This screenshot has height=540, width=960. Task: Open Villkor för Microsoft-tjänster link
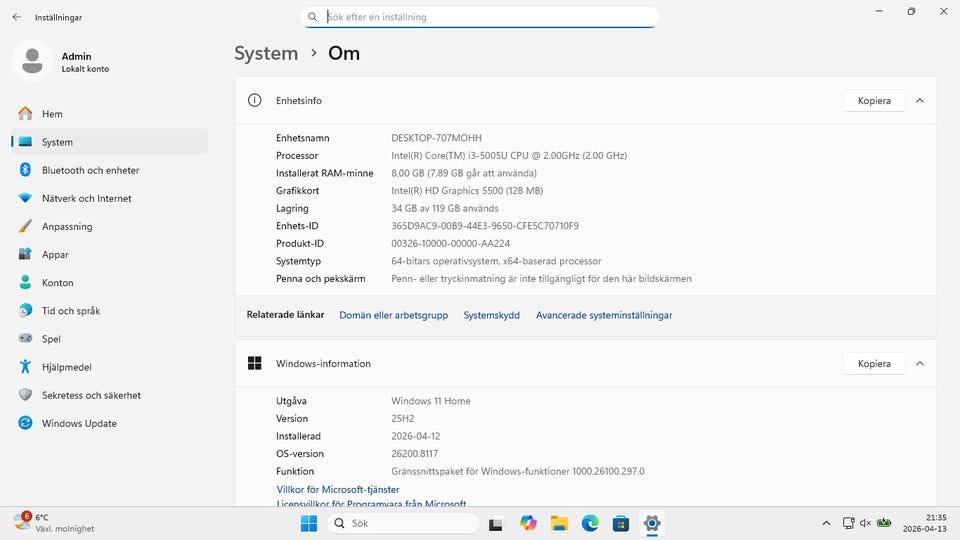pos(338,489)
